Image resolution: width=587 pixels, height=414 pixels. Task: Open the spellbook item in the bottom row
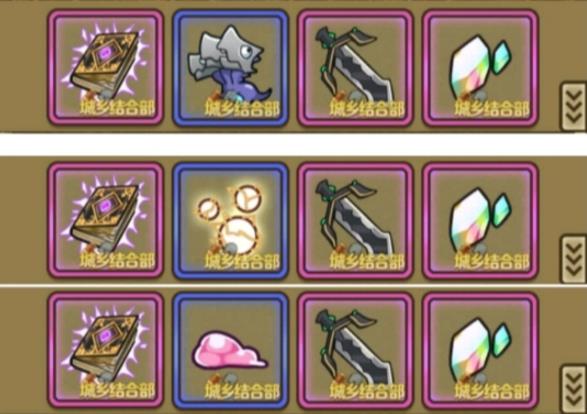[106, 350]
